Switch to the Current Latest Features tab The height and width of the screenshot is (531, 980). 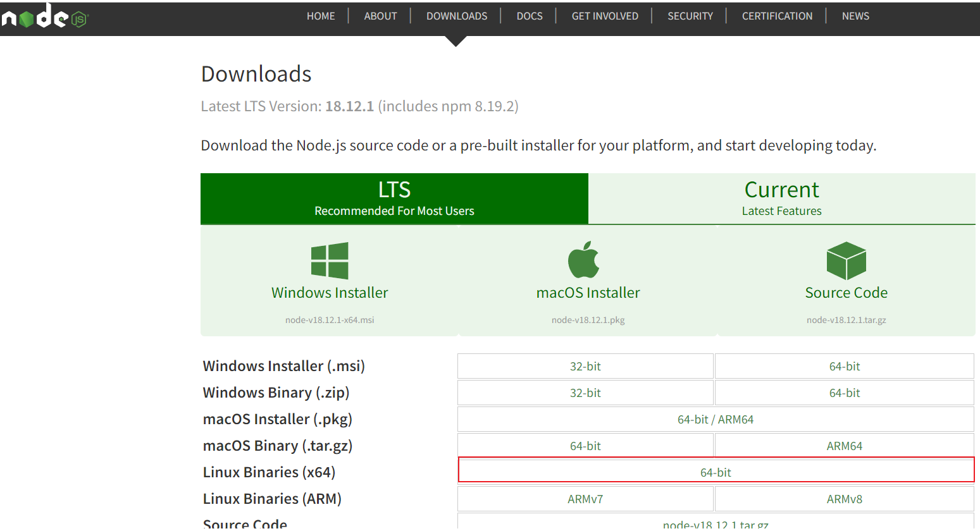tap(781, 198)
